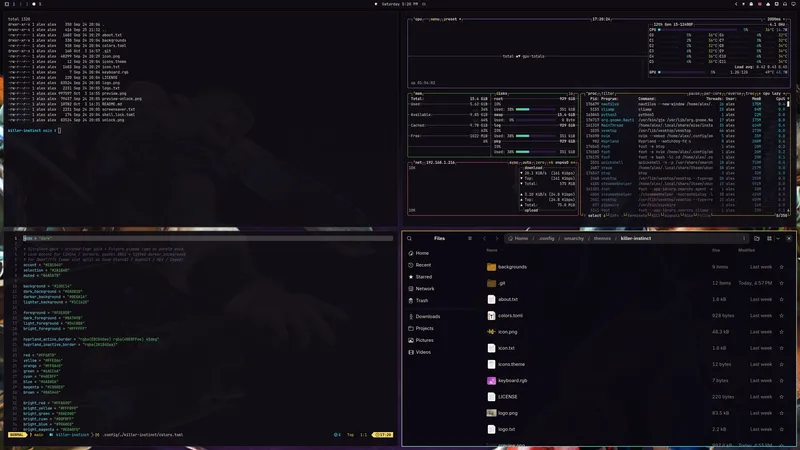800x450 pixels.
Task: Click zero in btop net box
Action: coord(540,163)
